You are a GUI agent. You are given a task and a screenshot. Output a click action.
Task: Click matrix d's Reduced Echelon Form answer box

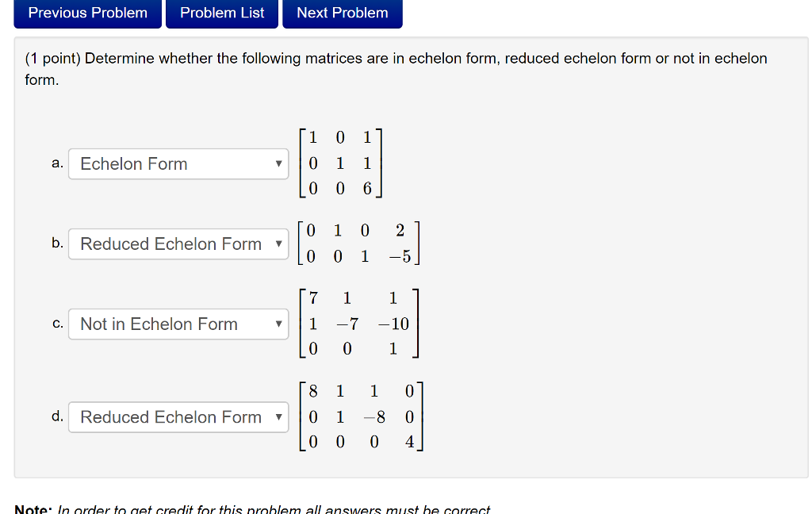(178, 416)
